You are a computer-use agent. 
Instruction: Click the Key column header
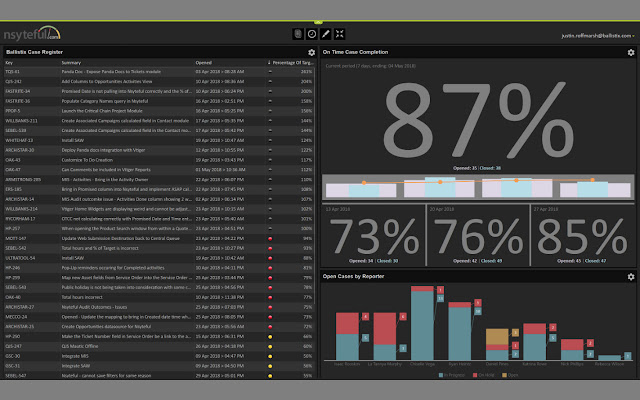tap(10, 62)
